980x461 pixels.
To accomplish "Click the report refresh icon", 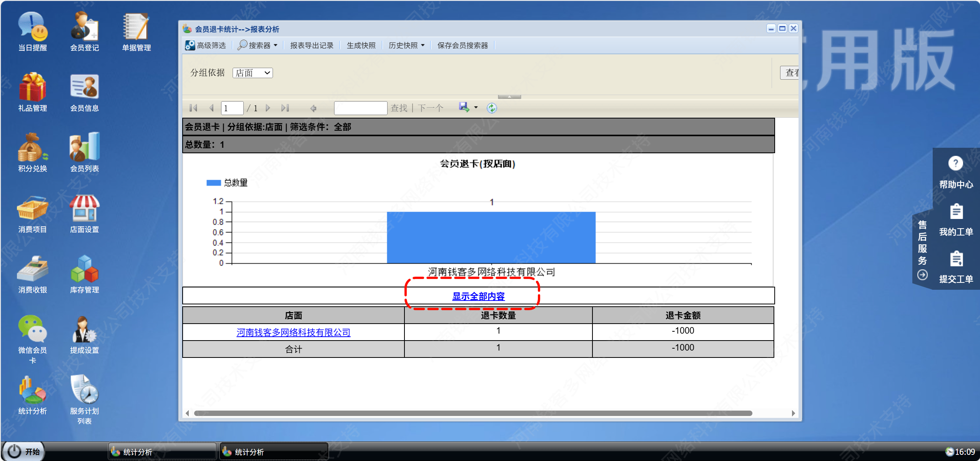I will pyautogui.click(x=491, y=108).
